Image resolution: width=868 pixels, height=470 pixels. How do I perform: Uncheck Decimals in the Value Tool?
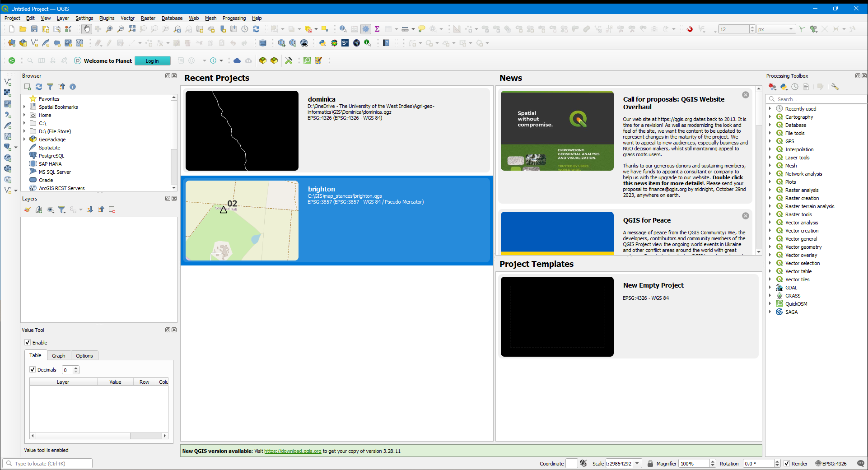tap(32, 369)
